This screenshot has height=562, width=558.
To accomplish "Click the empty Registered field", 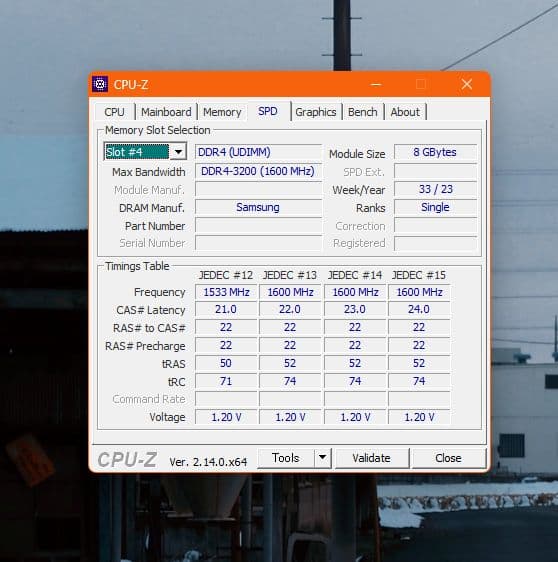I will coord(435,243).
